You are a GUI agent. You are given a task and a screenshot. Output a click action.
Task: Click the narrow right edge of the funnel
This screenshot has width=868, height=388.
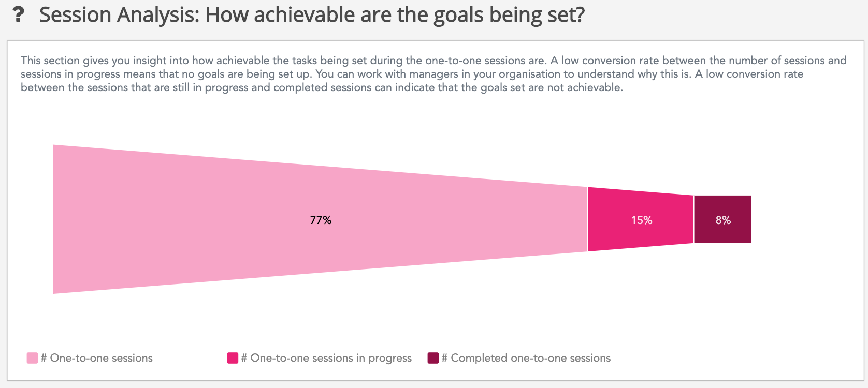(x=750, y=219)
